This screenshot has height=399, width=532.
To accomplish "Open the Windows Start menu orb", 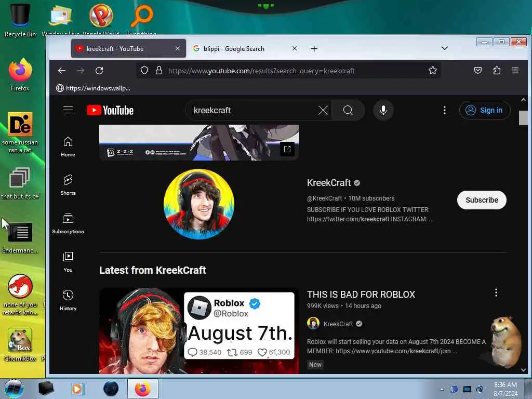I will [x=14, y=389].
